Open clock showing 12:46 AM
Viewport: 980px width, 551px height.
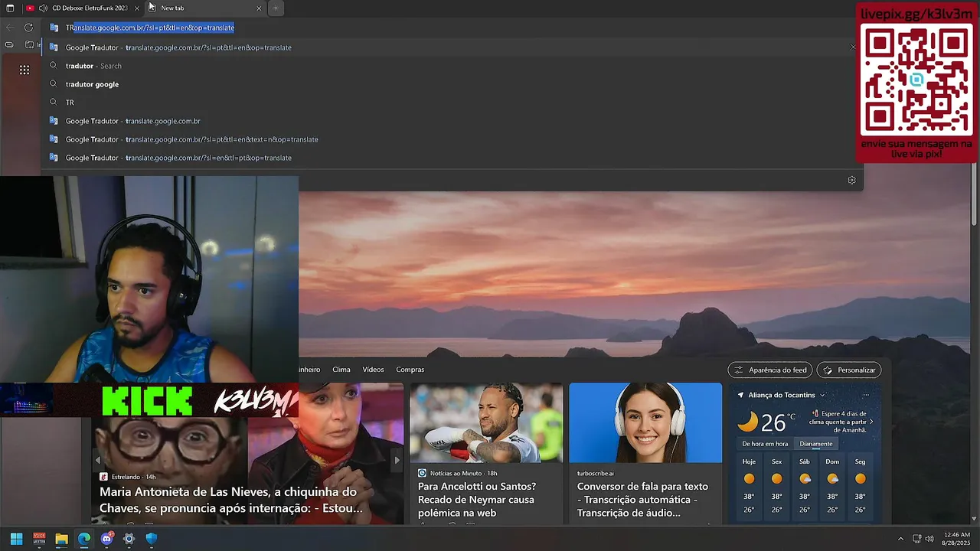pyautogui.click(x=955, y=539)
